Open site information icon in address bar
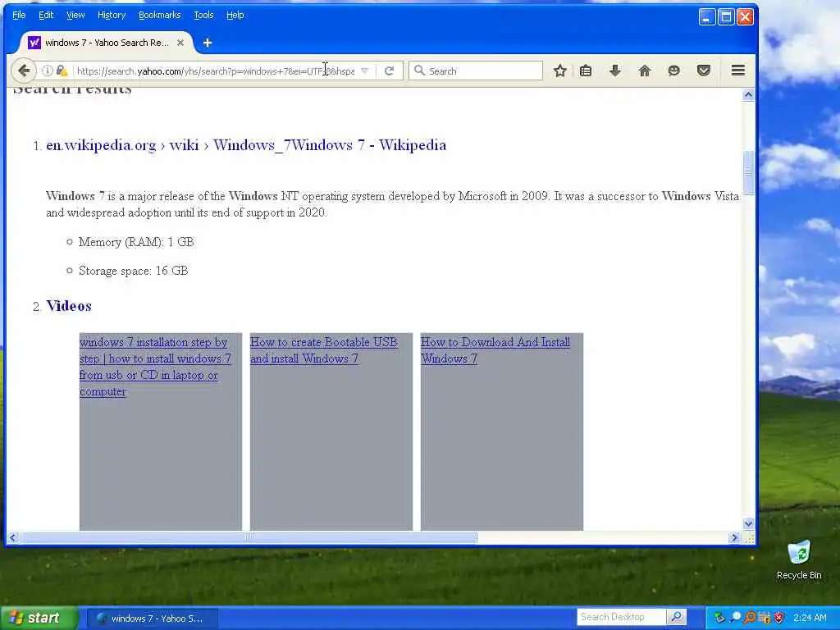Screen dimensions: 840x630 pos(47,71)
